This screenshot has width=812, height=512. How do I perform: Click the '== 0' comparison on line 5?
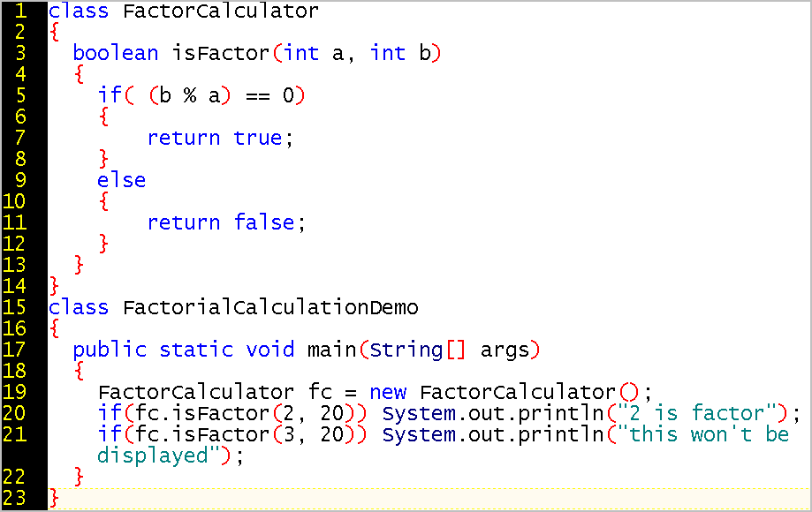pos(269,95)
